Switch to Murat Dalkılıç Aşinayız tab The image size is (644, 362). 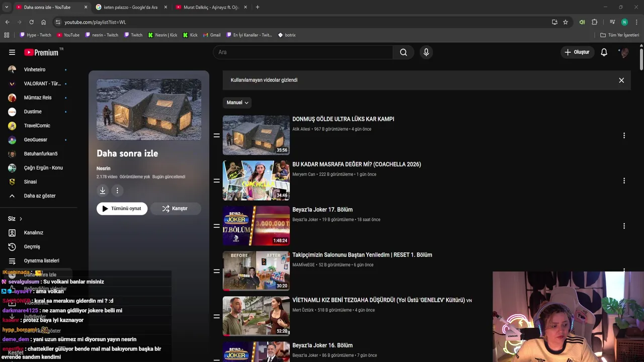click(212, 7)
